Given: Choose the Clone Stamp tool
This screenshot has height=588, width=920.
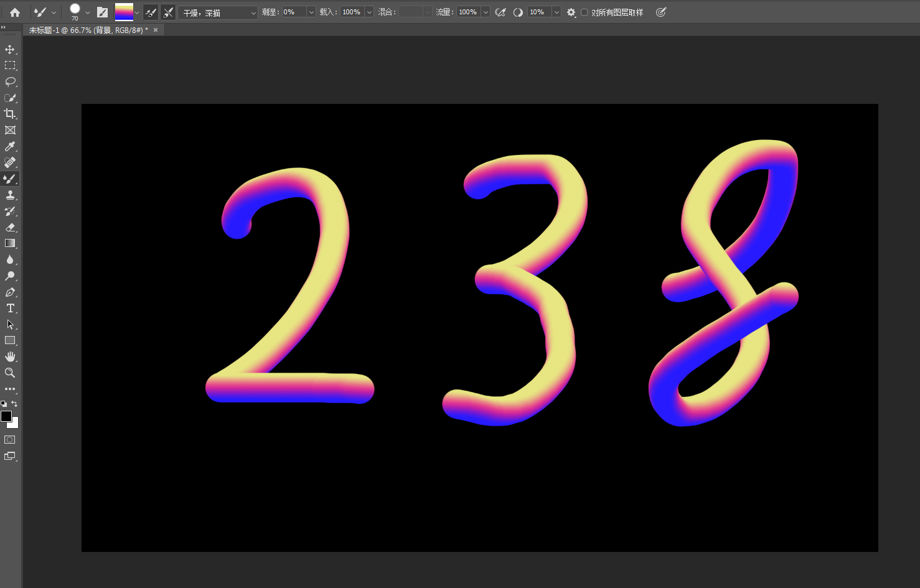Looking at the screenshot, I should [x=10, y=195].
